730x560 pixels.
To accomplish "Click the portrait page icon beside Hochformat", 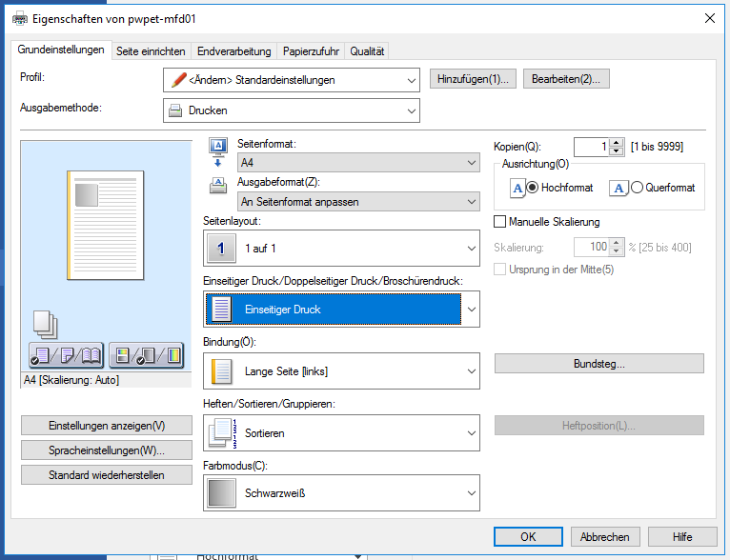I will click(x=517, y=189).
